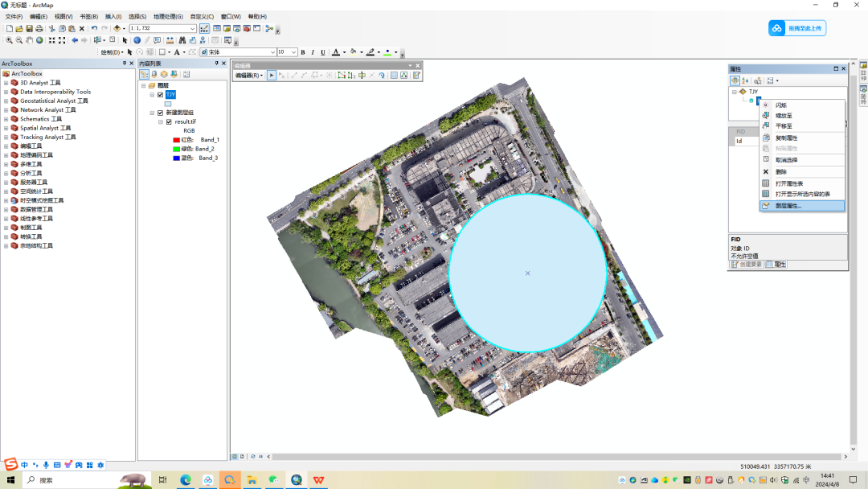868x489 pixels.
Task: Expand the Spatial Analyst toolbox
Action: (x=6, y=129)
